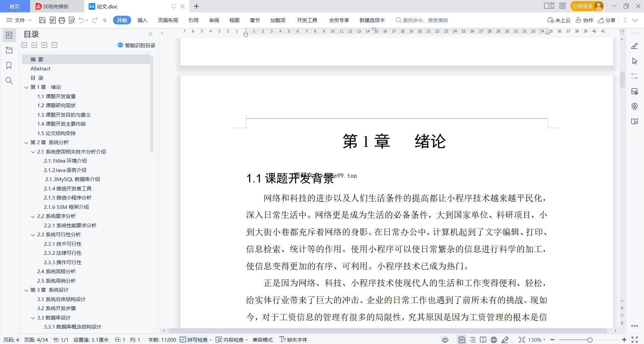Collapse the 第1章 绪论 tree node
644x344 pixels.
pos(26,87)
